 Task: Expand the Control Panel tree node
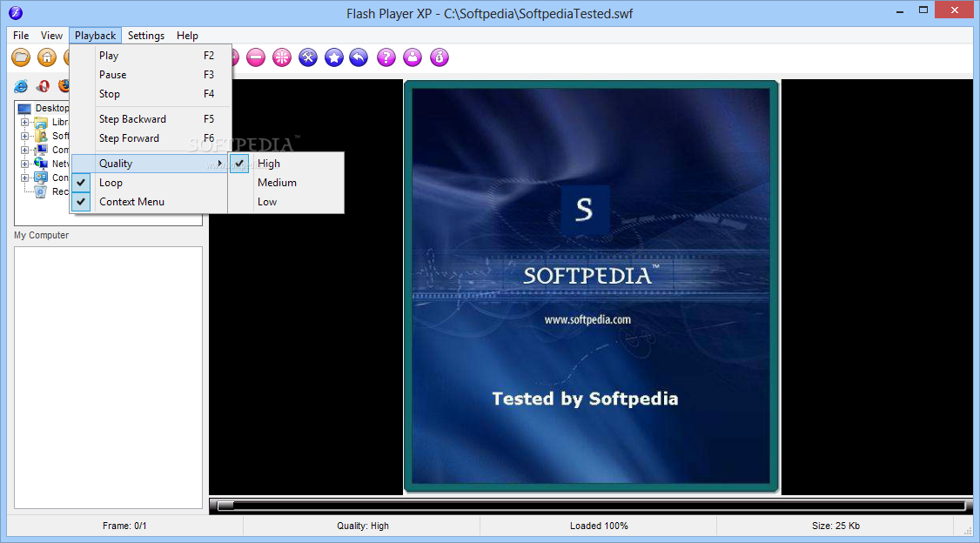[x=25, y=178]
